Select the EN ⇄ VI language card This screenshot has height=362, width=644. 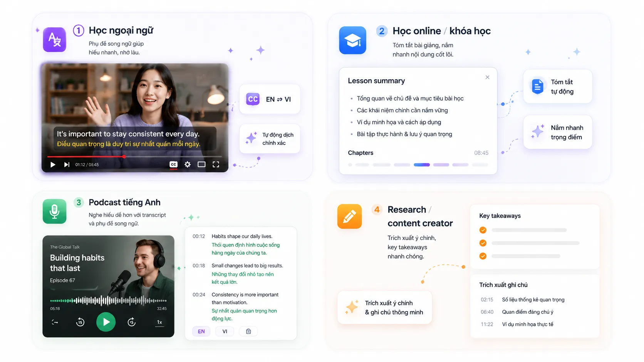click(270, 99)
